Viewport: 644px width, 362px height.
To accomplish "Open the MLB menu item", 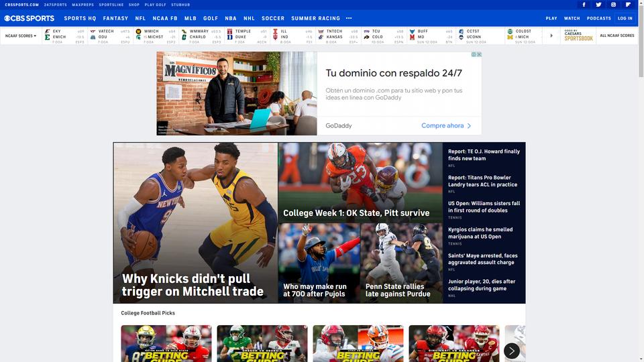I will point(190,19).
